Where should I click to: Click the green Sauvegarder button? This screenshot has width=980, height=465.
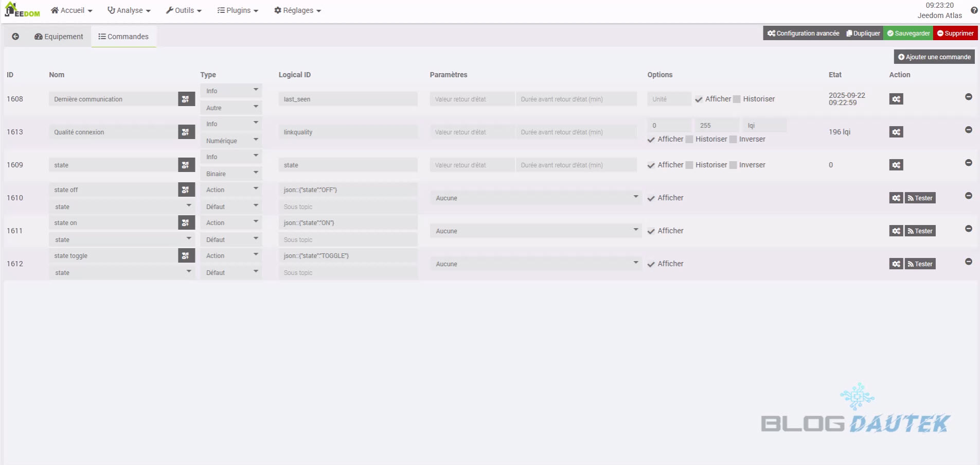[908, 33]
